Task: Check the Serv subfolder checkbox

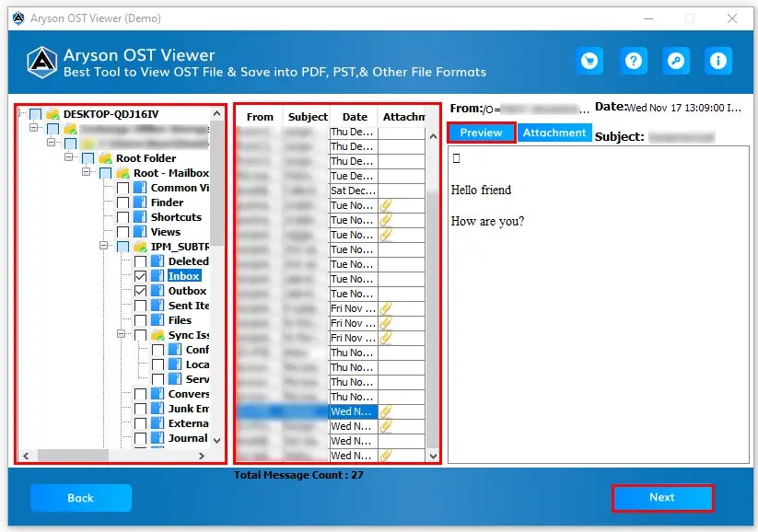Action: pos(158,379)
